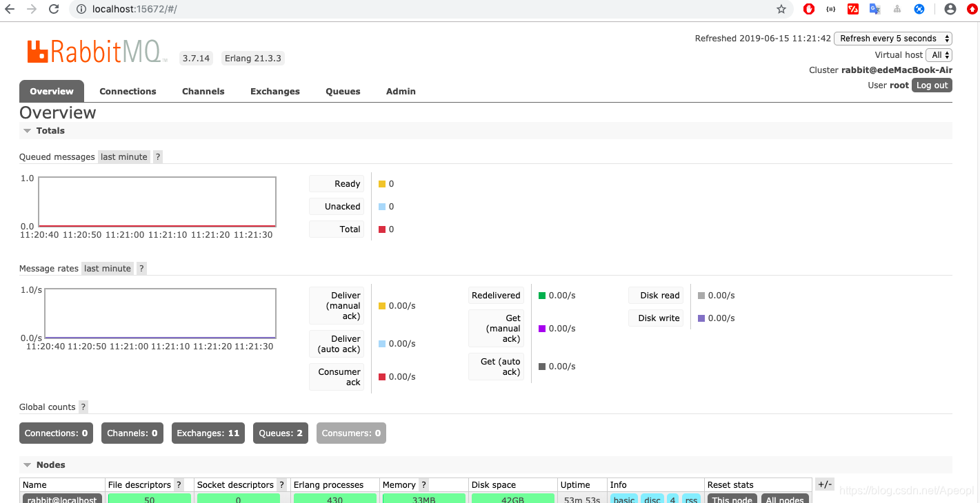Open the Chrome profile avatar icon
Screen dimensions: 980x503
(950, 9)
